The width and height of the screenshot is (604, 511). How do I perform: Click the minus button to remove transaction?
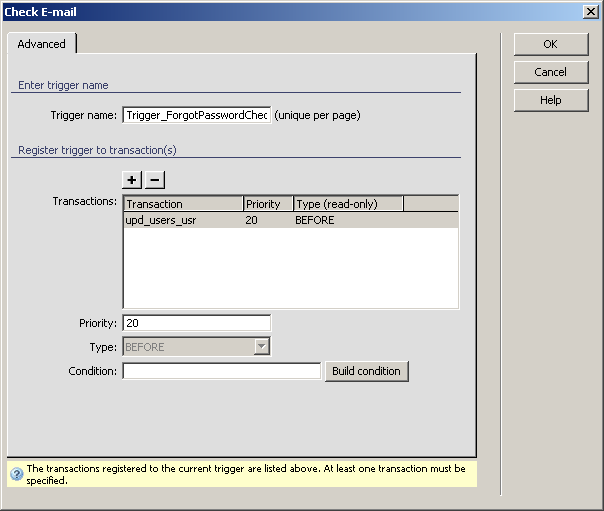(154, 180)
